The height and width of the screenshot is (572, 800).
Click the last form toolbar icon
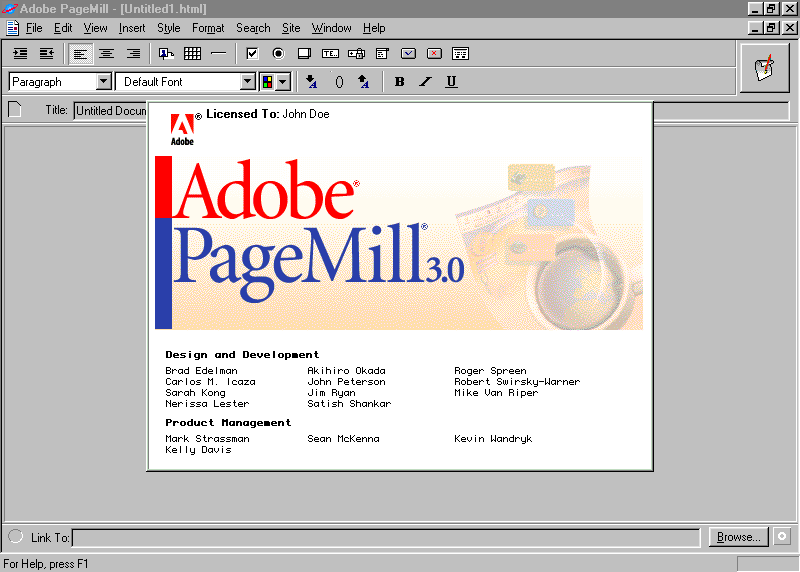click(x=460, y=54)
